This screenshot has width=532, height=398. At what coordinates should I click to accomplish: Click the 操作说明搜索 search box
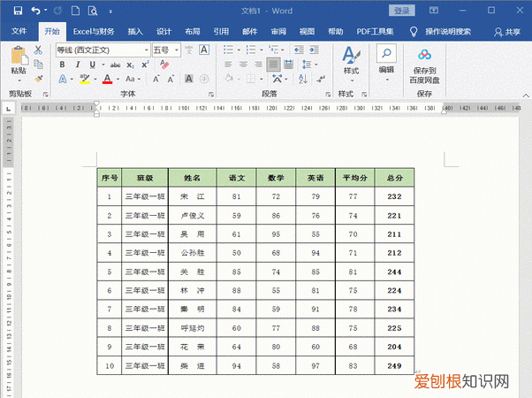(x=448, y=32)
